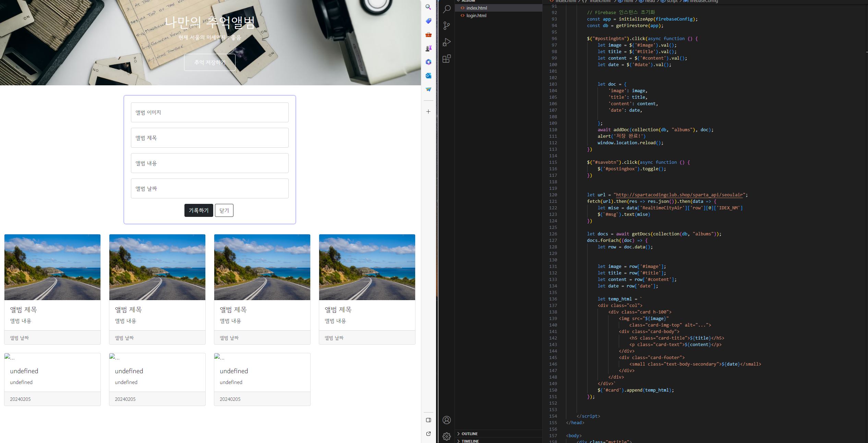Select index.html in the VS Code explorer

point(498,8)
